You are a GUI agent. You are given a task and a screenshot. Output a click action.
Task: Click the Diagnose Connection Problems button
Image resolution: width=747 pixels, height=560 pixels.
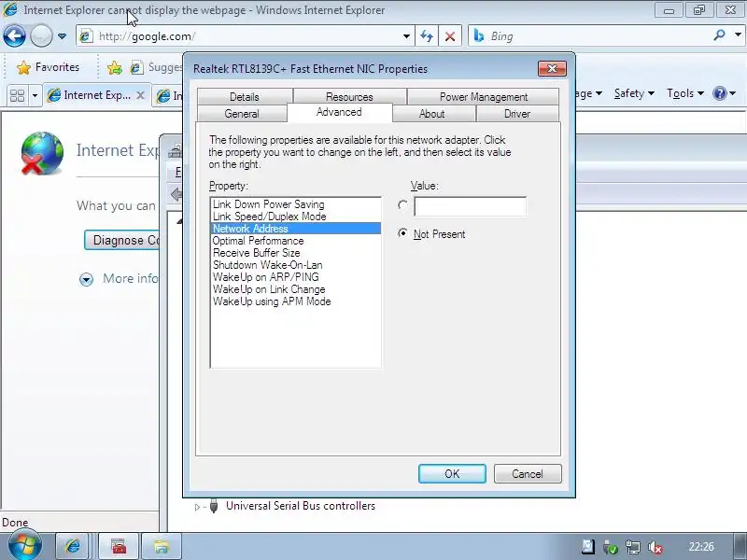click(x=123, y=240)
